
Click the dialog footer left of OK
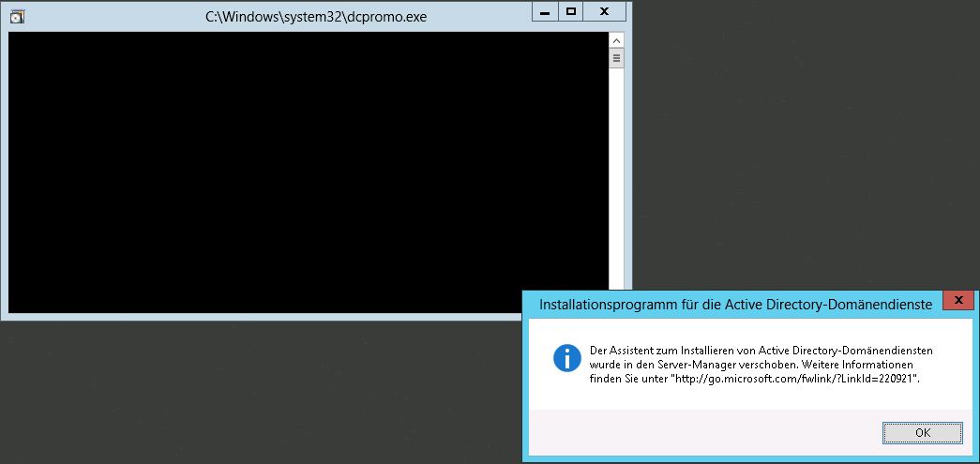click(x=703, y=432)
